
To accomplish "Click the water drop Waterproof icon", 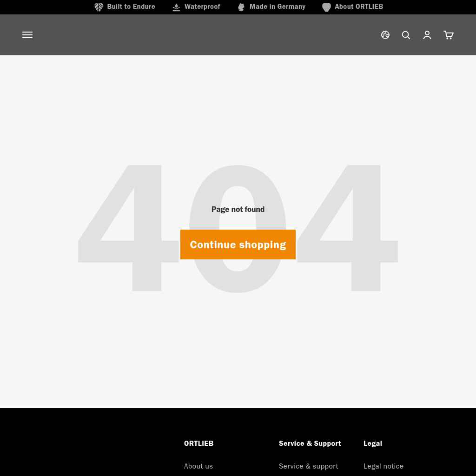I will point(176,7).
